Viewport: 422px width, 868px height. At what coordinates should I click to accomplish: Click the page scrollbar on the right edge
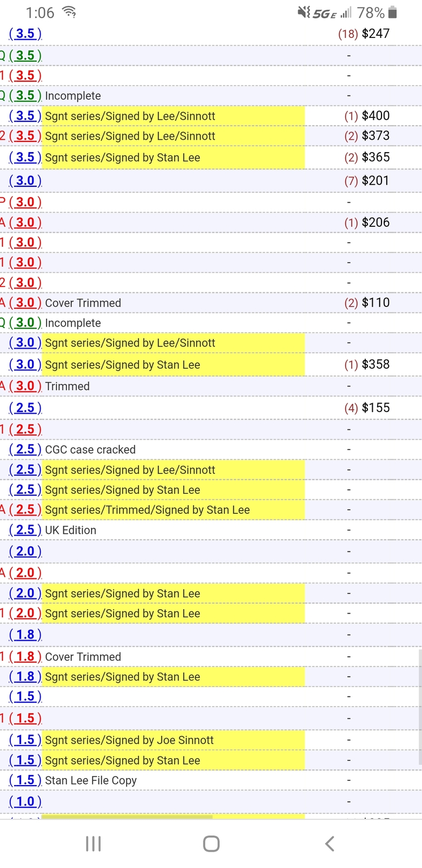click(420, 707)
